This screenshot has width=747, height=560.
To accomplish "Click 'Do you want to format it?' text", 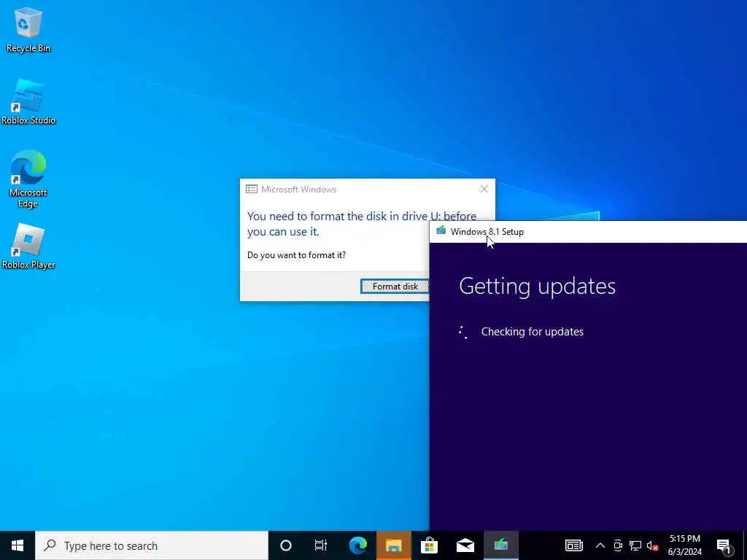I will point(296,255).
